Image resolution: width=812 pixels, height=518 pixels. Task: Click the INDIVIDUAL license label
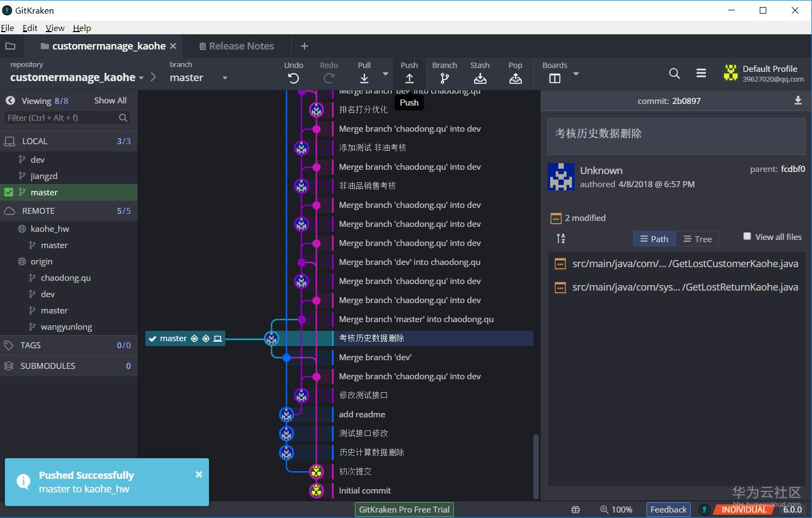coord(743,509)
